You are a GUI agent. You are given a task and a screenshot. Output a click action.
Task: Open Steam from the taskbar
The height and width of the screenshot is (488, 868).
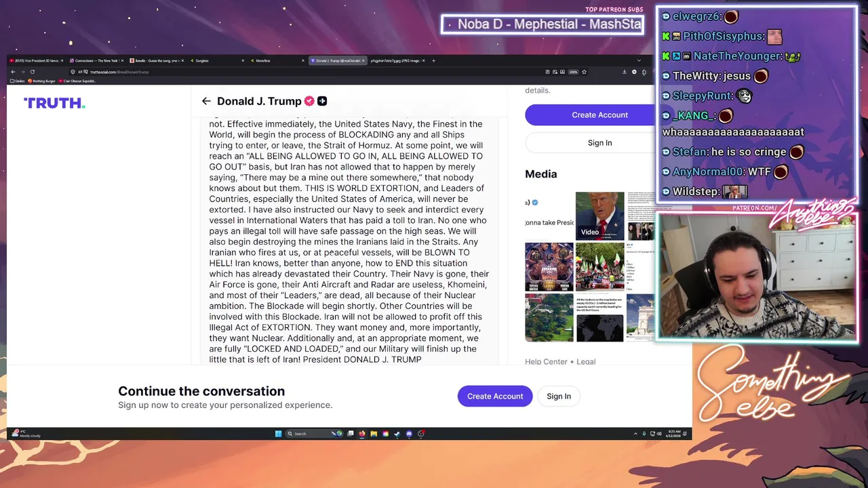coord(397,434)
